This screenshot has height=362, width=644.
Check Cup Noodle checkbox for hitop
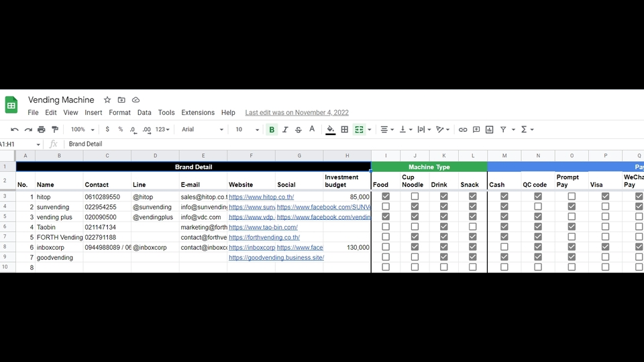(x=415, y=197)
